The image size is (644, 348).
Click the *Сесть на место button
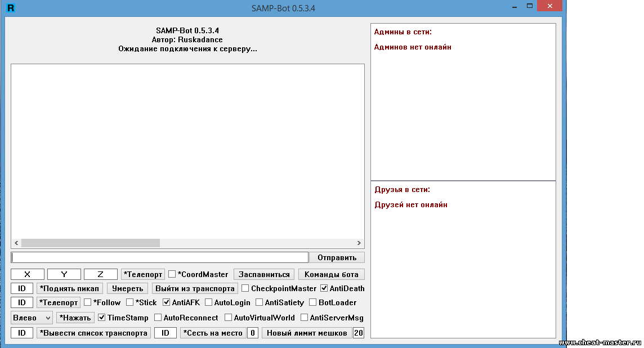click(x=213, y=333)
